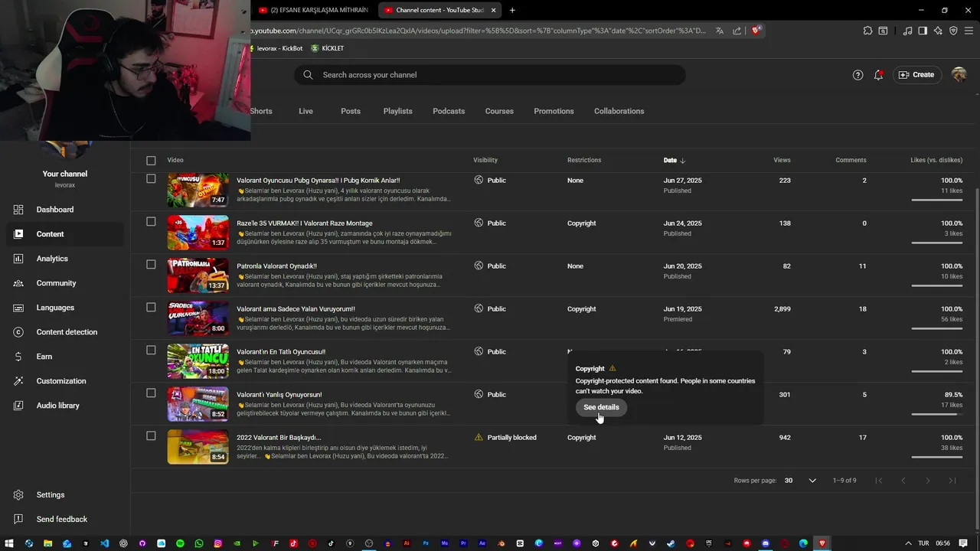The image size is (980, 551).
Task: Click the Partially blocked warning icon
Action: click(479, 438)
